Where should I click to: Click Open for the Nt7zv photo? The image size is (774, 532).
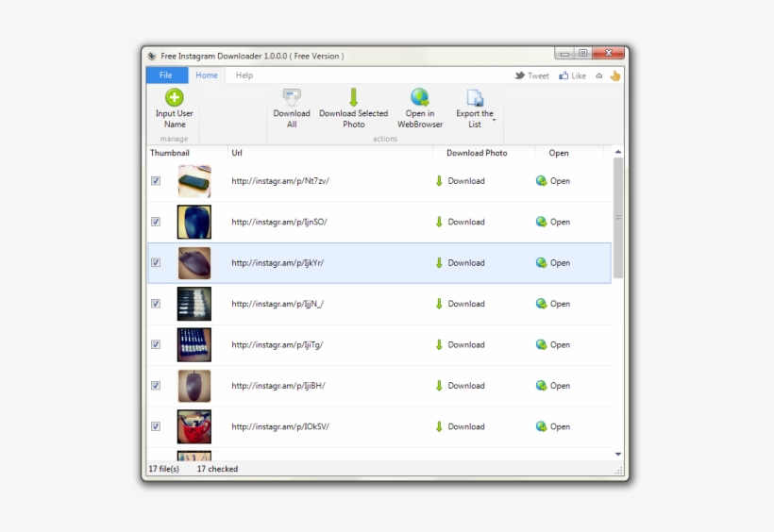point(553,181)
